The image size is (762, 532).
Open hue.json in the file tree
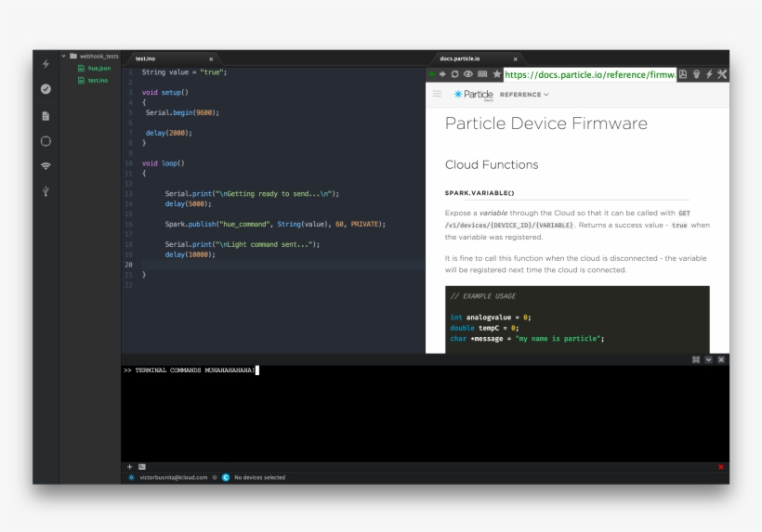tap(94, 69)
